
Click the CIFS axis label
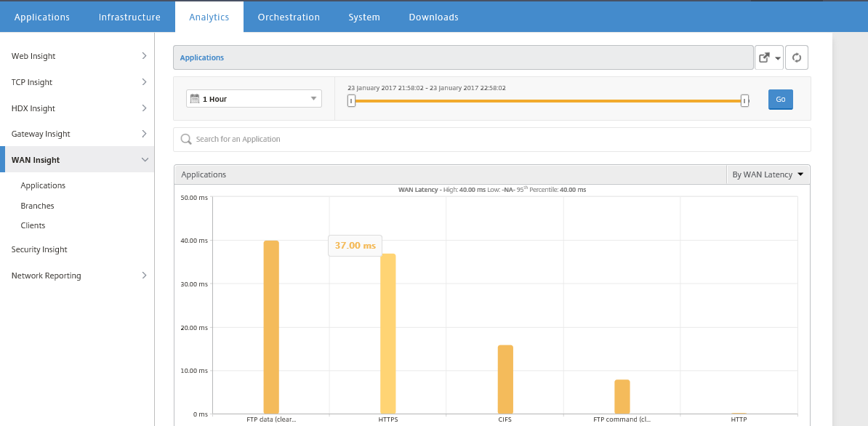pos(505,419)
